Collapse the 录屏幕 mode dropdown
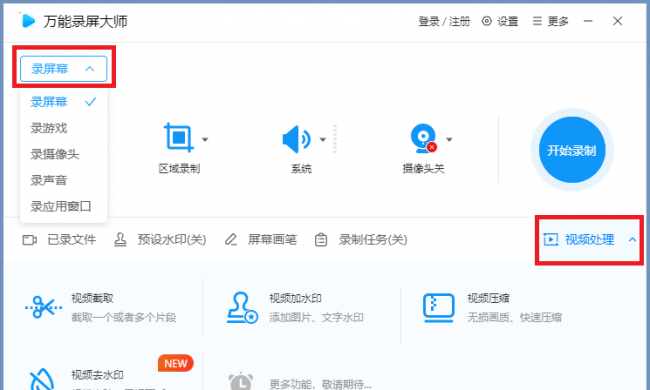 pos(63,69)
